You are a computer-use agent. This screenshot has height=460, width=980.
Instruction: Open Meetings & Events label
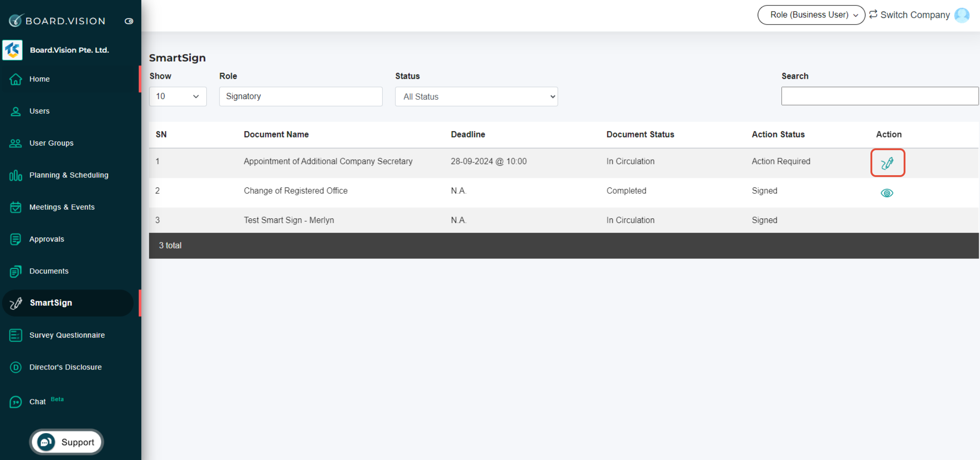[x=62, y=207]
